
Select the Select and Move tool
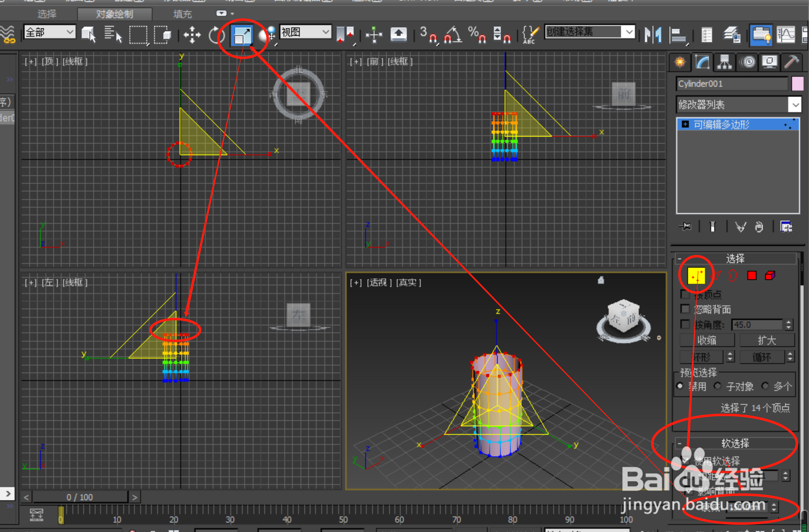192,35
